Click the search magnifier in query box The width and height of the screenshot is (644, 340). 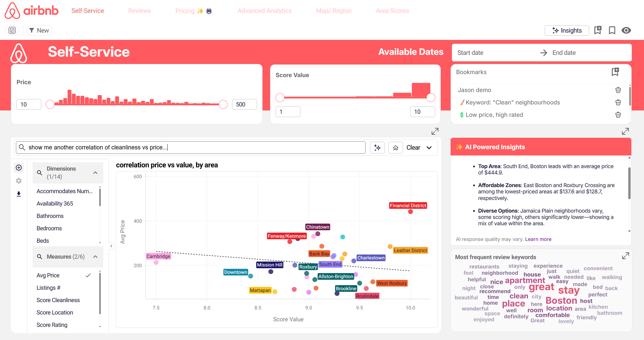point(22,148)
